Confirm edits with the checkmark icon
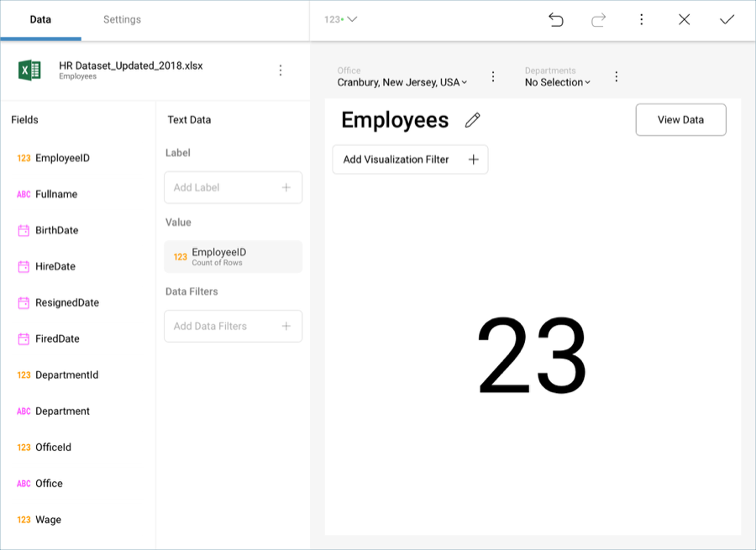Image resolution: width=756 pixels, height=550 pixels. pos(727,19)
